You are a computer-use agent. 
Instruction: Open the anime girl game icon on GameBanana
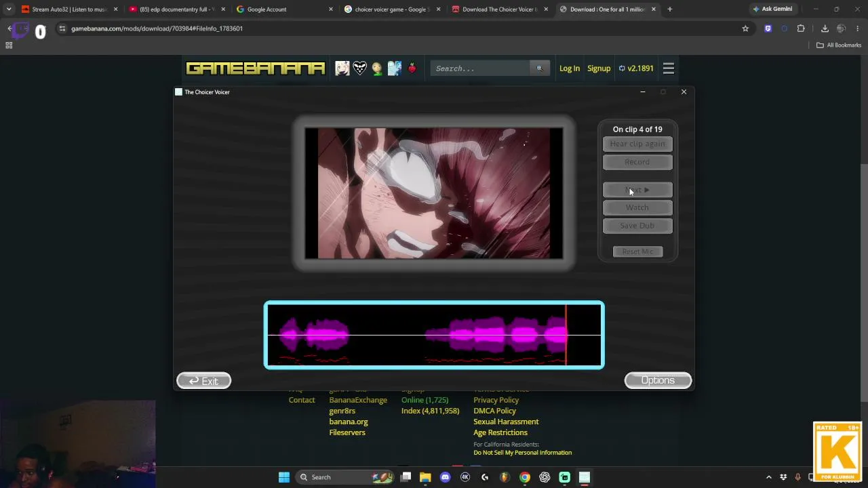(342, 68)
